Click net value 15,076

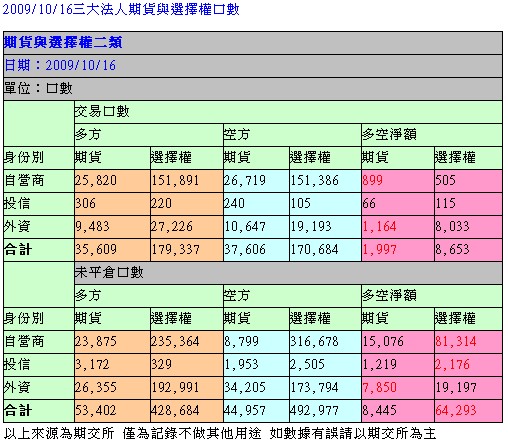(383, 341)
